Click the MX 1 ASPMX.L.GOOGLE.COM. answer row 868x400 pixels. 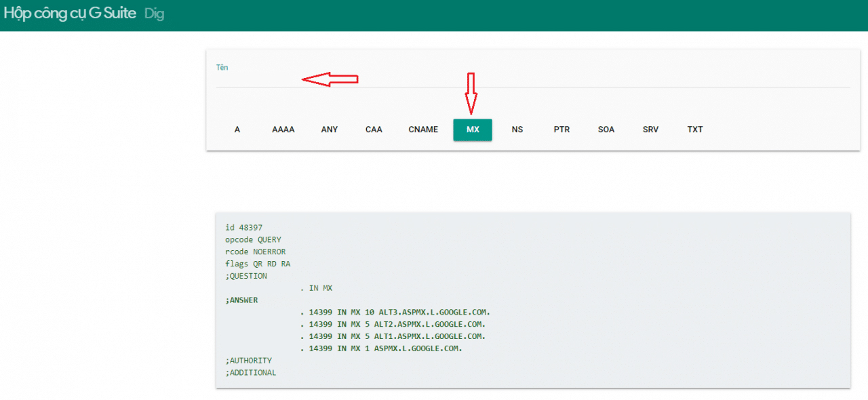381,348
